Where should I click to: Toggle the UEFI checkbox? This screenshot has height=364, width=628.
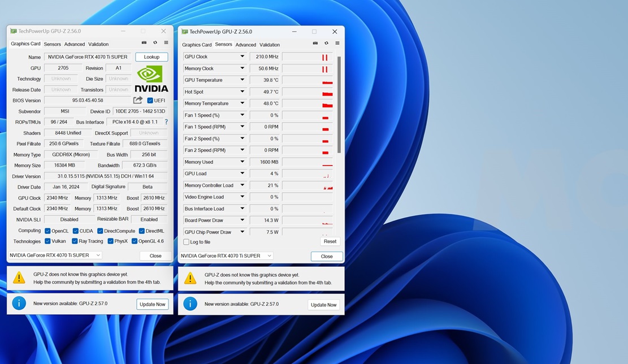click(x=150, y=101)
